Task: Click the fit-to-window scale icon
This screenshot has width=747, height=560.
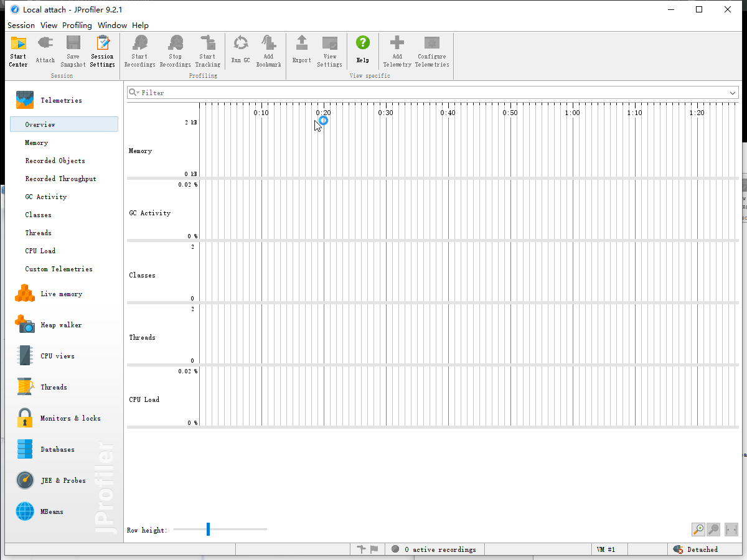Action: tap(731, 530)
